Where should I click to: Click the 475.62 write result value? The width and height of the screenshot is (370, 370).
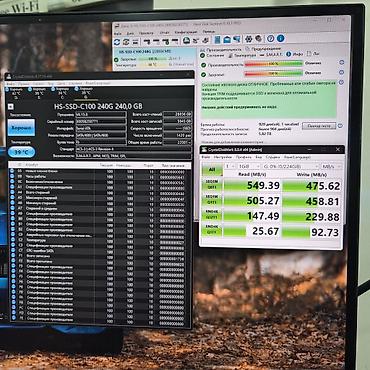pyautogui.click(x=323, y=186)
